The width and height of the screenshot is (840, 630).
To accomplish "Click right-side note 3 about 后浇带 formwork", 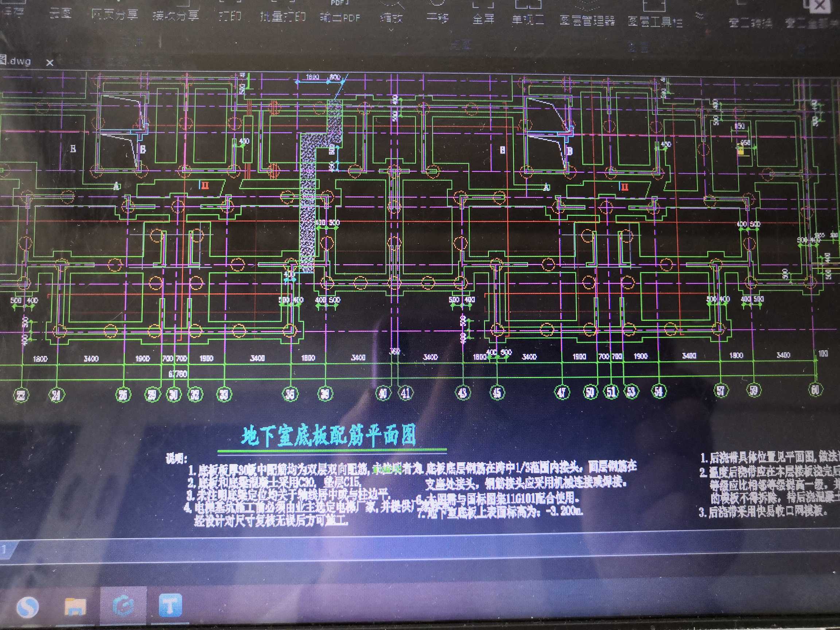I will coord(763,512).
